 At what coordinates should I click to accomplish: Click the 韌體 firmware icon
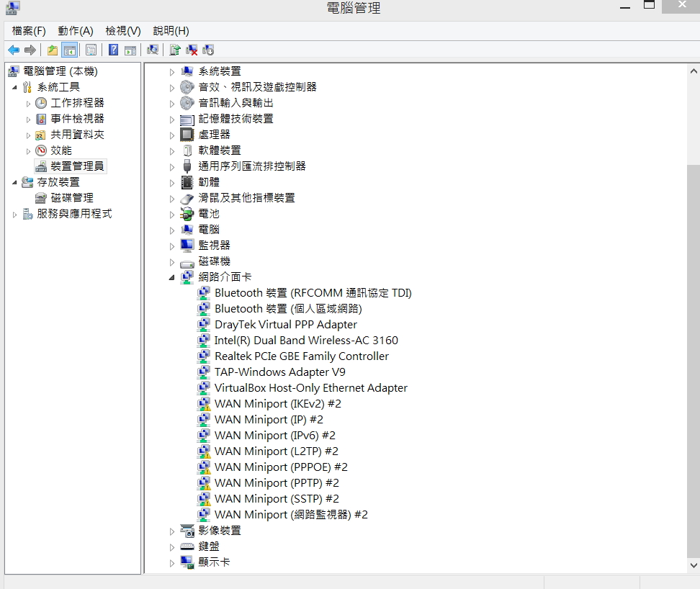[x=187, y=182]
